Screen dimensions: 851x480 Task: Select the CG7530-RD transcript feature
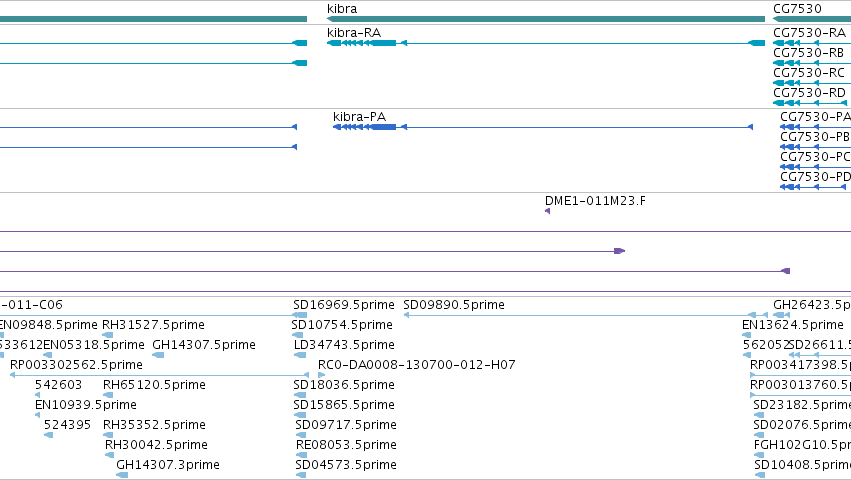(x=810, y=103)
